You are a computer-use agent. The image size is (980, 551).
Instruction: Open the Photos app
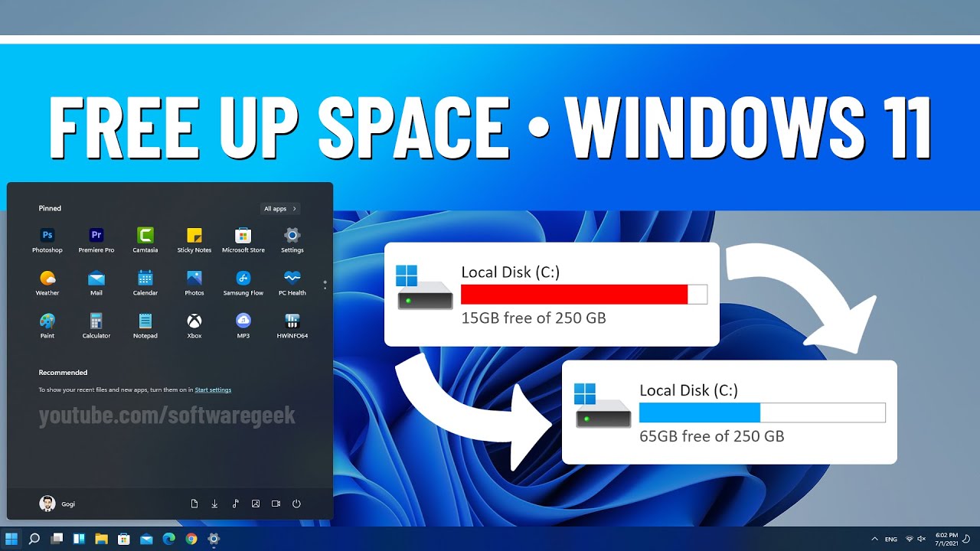click(194, 282)
